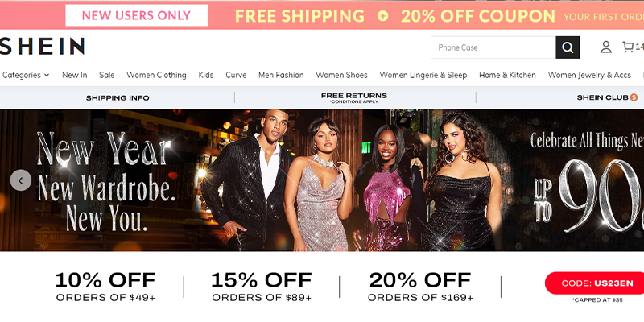644x322 pixels.
Task: Expand the Categories dropdown
Action: 26,75
